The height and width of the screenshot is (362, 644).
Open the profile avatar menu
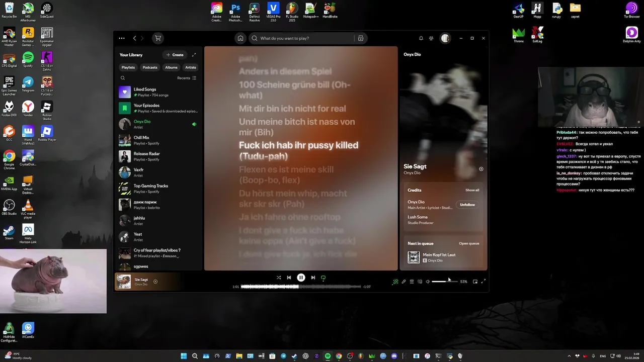click(445, 38)
